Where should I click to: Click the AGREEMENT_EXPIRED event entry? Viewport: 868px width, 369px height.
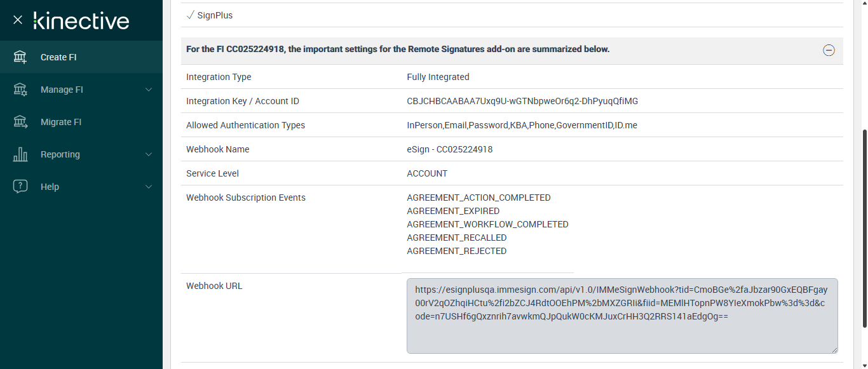coord(453,211)
